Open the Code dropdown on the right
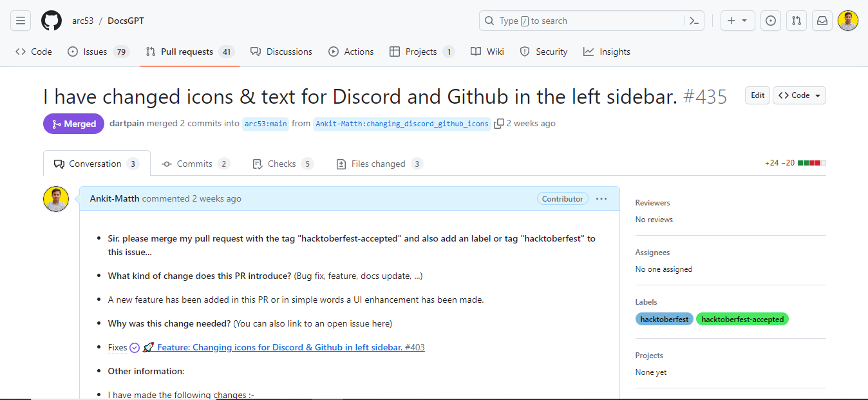868x400 pixels. pos(798,95)
